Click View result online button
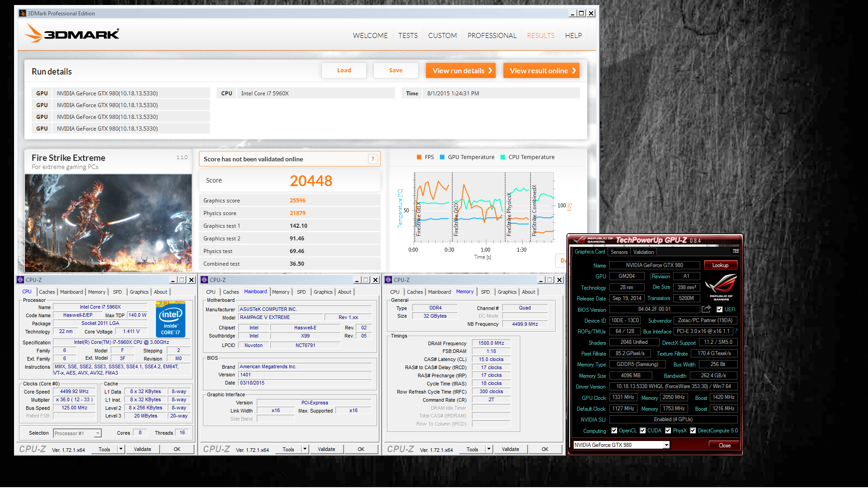This screenshot has width=868, height=488. click(x=541, y=70)
